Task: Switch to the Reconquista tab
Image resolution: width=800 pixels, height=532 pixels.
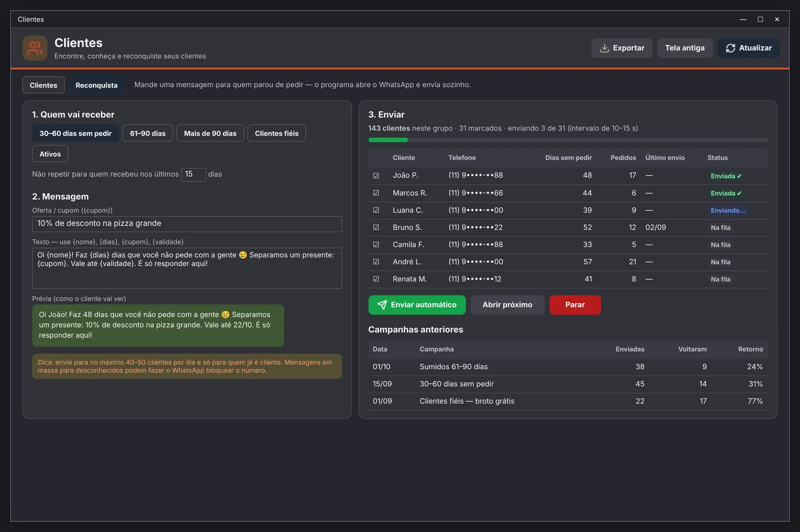Action: pyautogui.click(x=96, y=85)
